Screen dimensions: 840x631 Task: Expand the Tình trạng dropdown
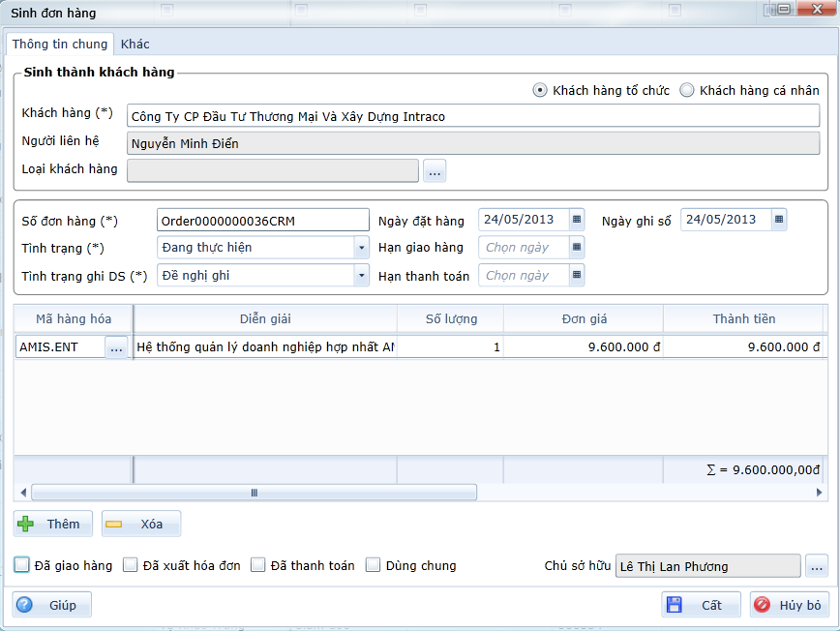[361, 248]
